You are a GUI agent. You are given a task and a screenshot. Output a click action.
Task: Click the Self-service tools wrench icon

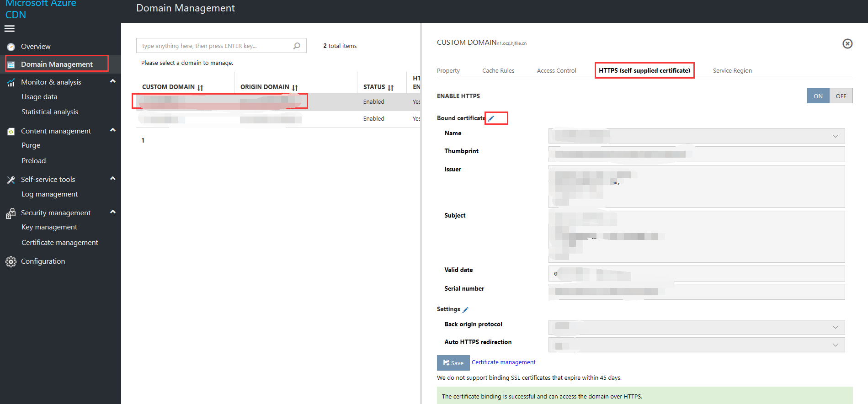(x=11, y=180)
